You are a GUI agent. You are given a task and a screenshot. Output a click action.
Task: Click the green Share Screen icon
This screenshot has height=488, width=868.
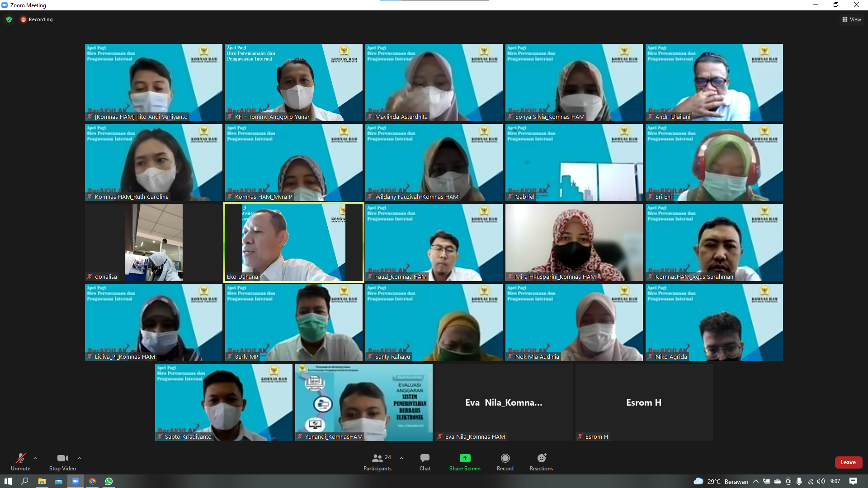[x=465, y=458]
